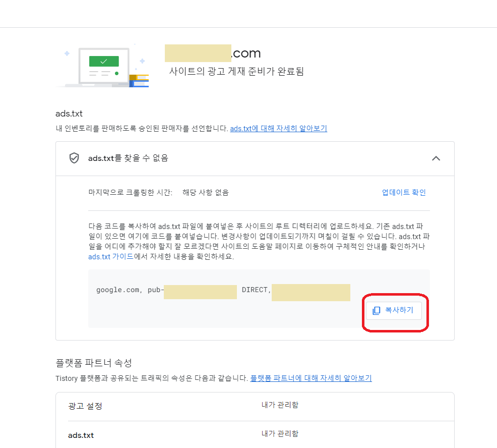Open the 플랫폼 파트너에 대해 자세히 알아보기 link
This screenshot has height=448, width=497.
pos(309,377)
